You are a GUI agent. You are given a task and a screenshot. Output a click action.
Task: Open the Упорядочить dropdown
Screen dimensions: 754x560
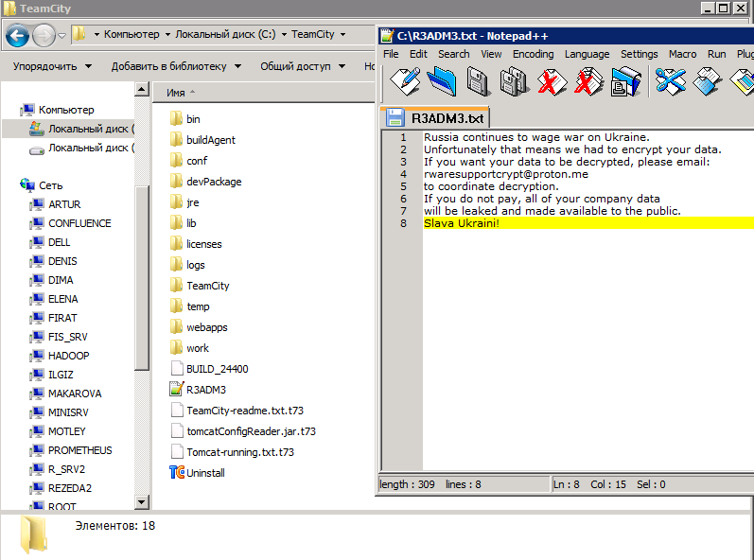click(52, 66)
